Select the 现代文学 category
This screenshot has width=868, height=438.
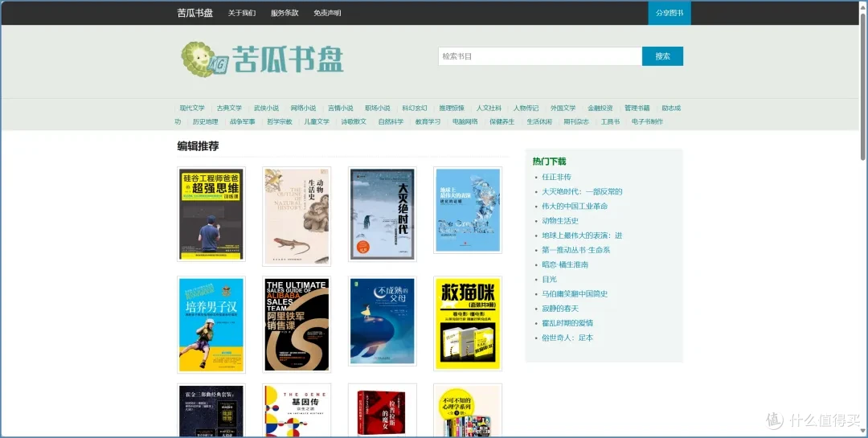pos(192,108)
